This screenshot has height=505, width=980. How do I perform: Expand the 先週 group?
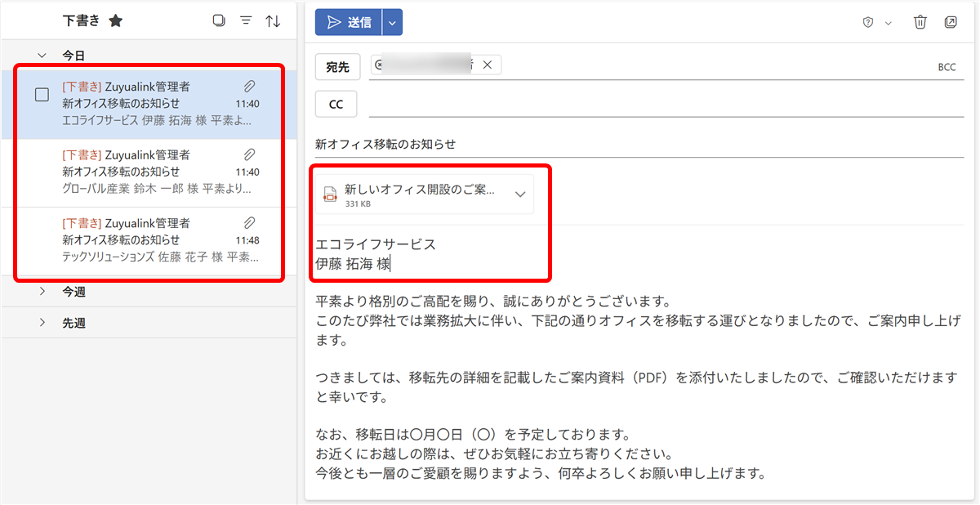pyautogui.click(x=42, y=323)
